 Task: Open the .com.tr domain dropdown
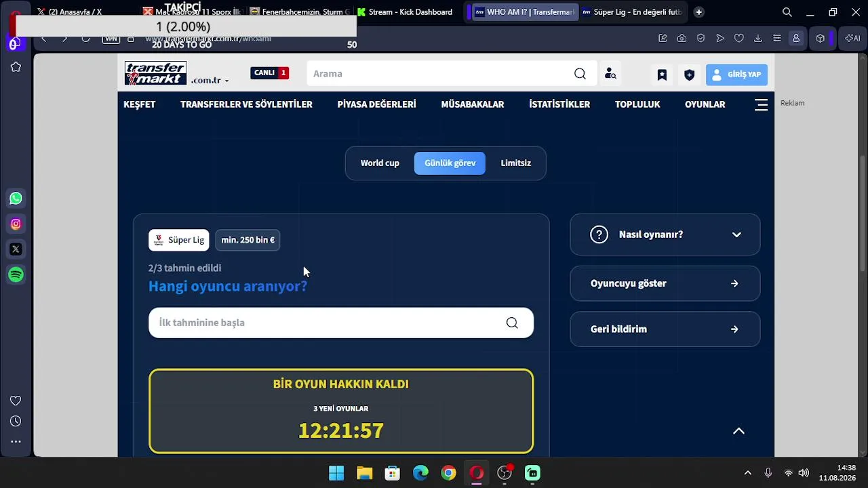[x=210, y=80]
